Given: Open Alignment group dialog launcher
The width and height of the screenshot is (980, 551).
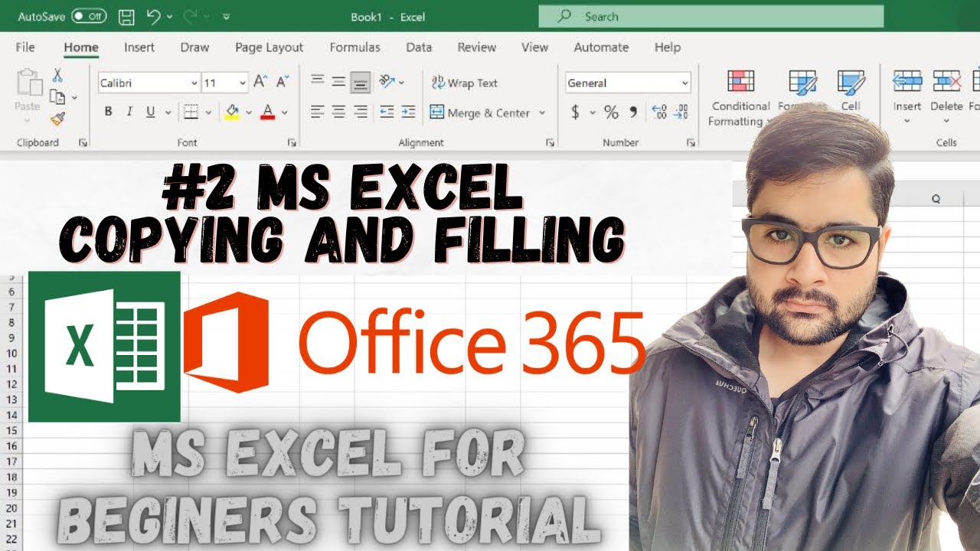Looking at the screenshot, I should pos(550,142).
